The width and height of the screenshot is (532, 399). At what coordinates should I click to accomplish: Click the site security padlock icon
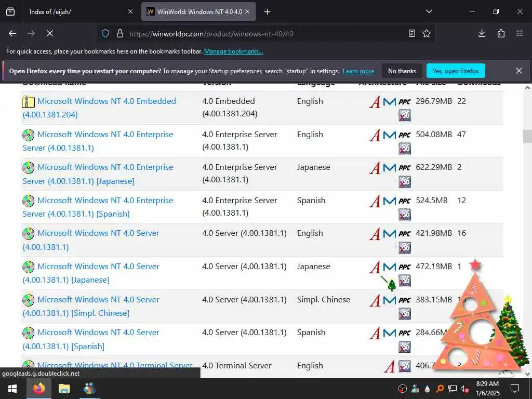click(x=120, y=33)
